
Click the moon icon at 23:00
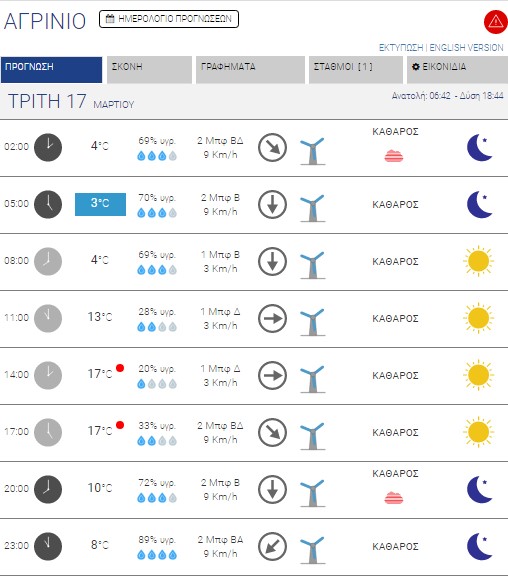point(479,546)
